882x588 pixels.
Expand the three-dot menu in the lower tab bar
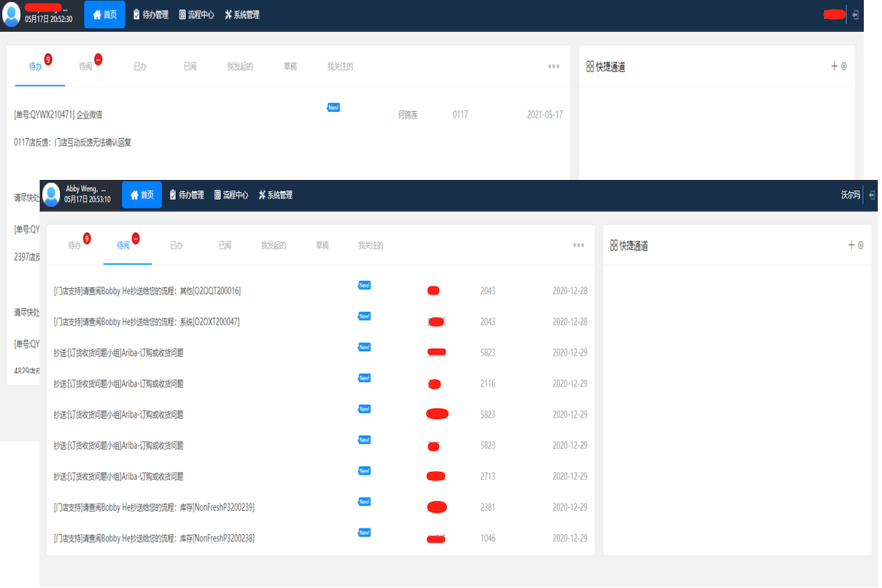[578, 245]
